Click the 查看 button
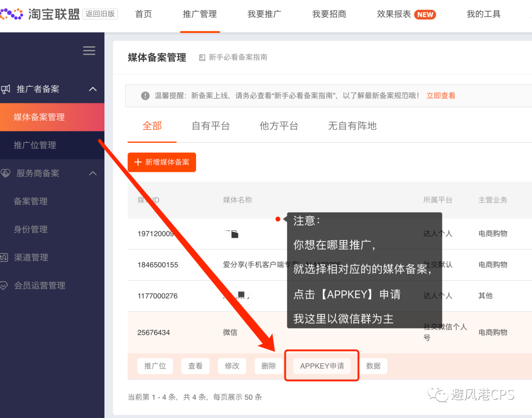 click(195, 366)
